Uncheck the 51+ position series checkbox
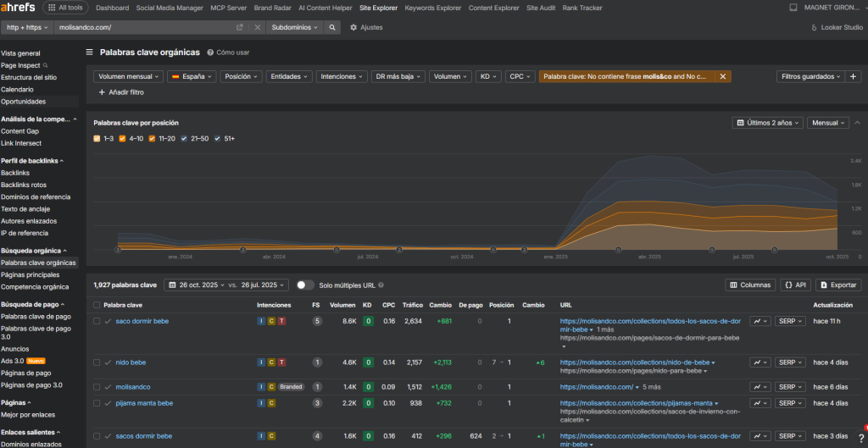Viewport: 868px width, 448px height. pos(218,138)
